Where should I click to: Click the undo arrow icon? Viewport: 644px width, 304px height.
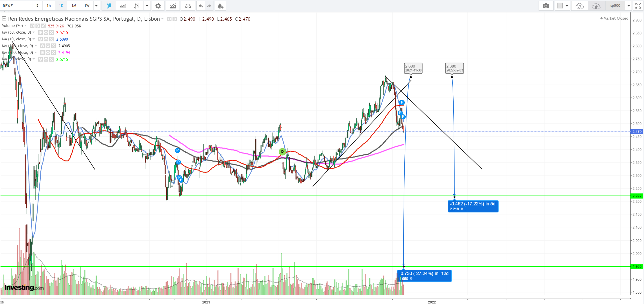(x=201, y=6)
